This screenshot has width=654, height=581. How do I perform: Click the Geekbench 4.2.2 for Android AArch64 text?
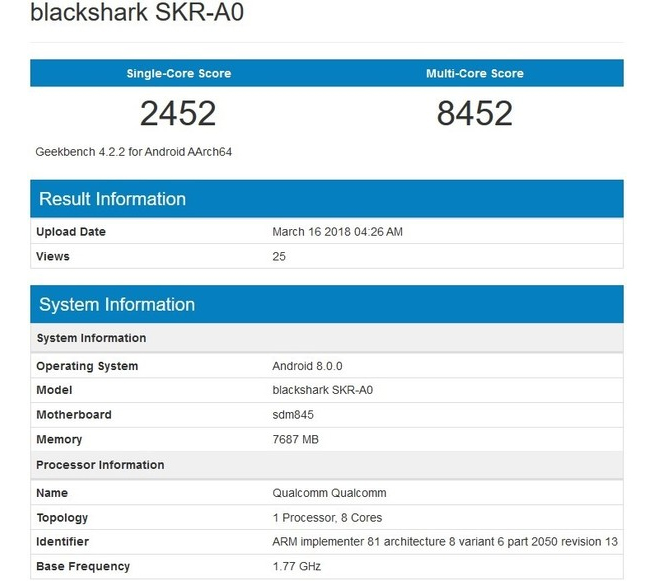click(x=134, y=152)
